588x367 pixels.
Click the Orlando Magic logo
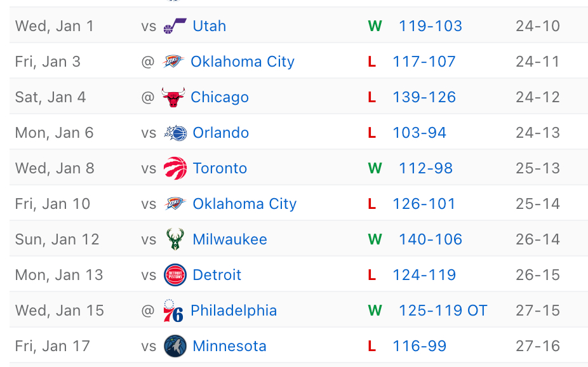[x=175, y=133]
